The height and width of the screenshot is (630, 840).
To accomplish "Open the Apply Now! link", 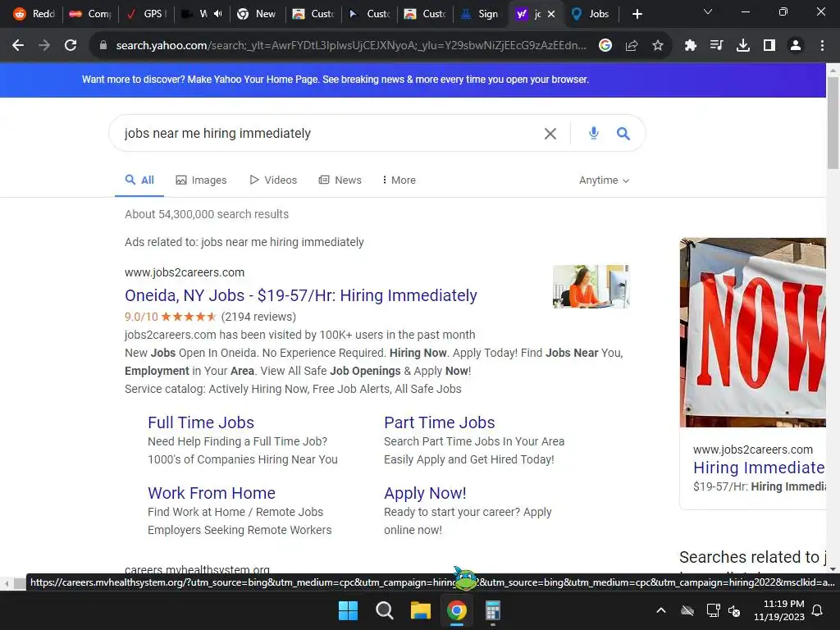I will pyautogui.click(x=425, y=493).
